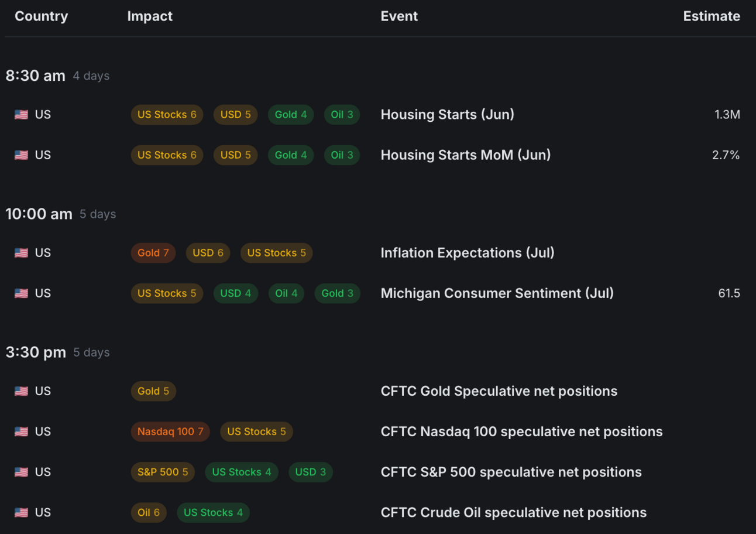Select the Gold 7 impact tag on Inflation Expectations
756x534 pixels.
click(153, 253)
